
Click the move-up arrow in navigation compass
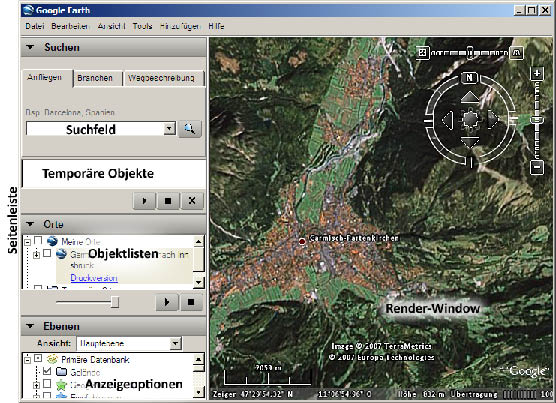pyautogui.click(x=470, y=97)
